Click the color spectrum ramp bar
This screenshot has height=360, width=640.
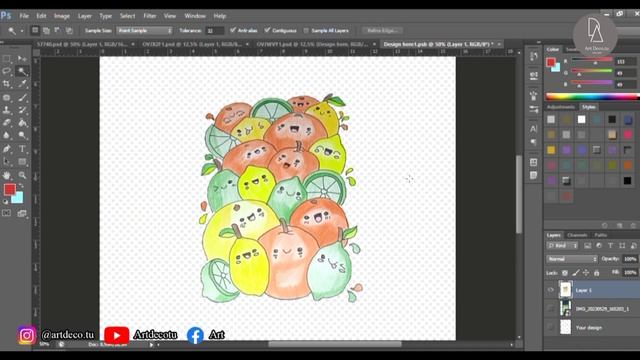click(x=592, y=96)
